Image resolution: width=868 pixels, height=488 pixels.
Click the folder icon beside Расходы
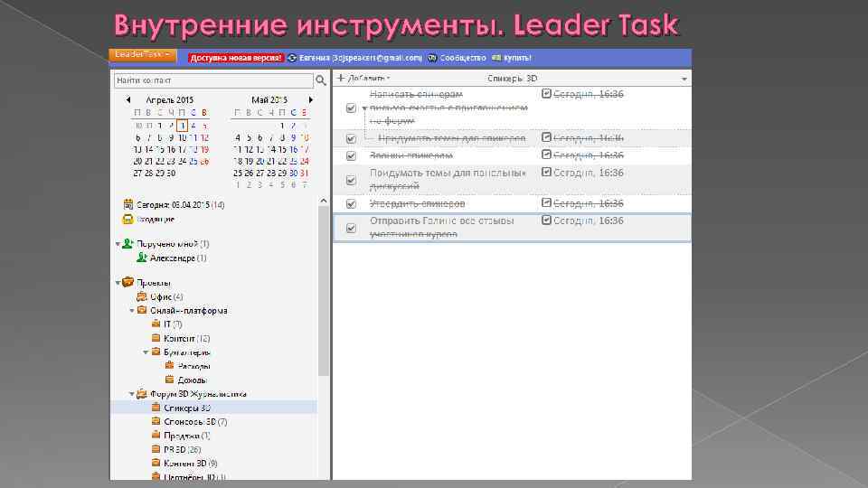(169, 365)
